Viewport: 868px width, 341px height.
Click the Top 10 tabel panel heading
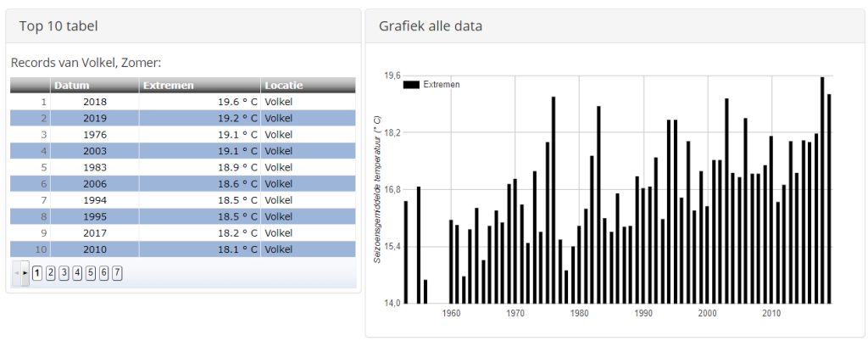click(x=58, y=26)
